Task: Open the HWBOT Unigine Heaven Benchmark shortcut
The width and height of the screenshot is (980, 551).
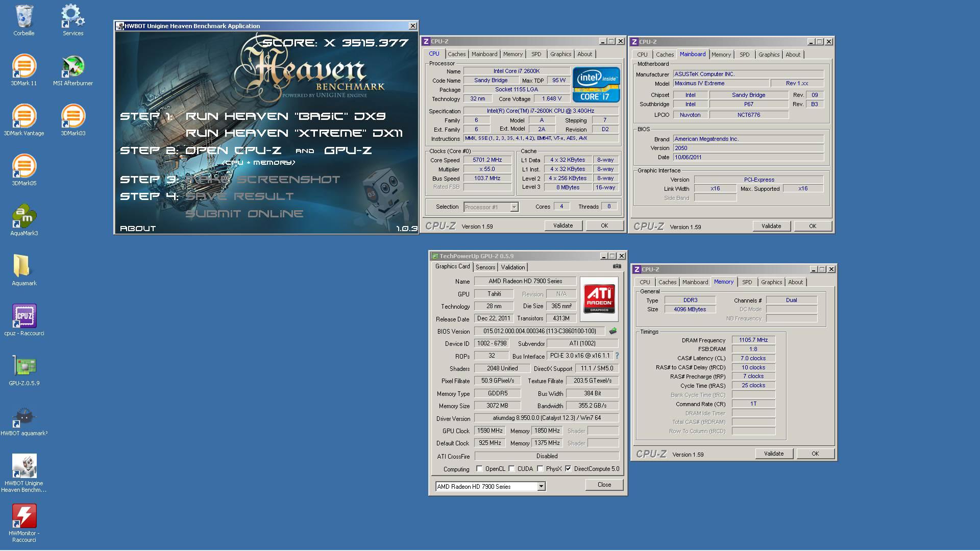Action: point(24,473)
